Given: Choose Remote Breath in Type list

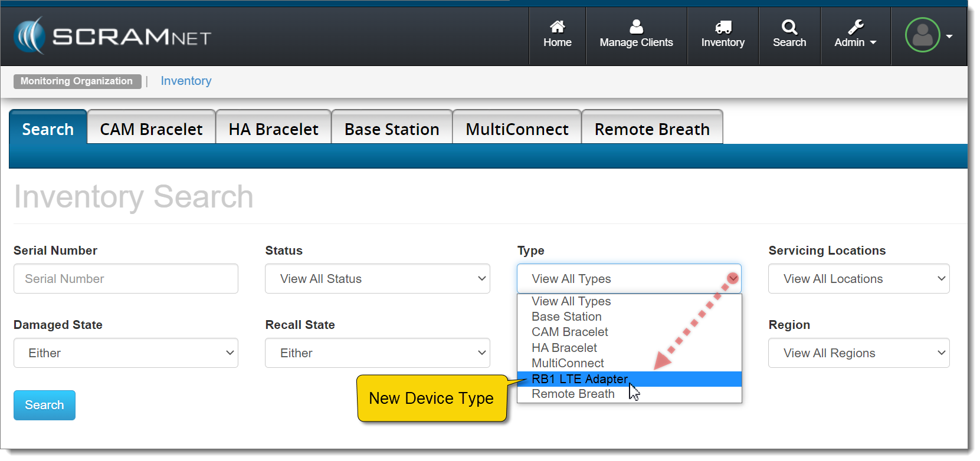Looking at the screenshot, I should click(573, 394).
